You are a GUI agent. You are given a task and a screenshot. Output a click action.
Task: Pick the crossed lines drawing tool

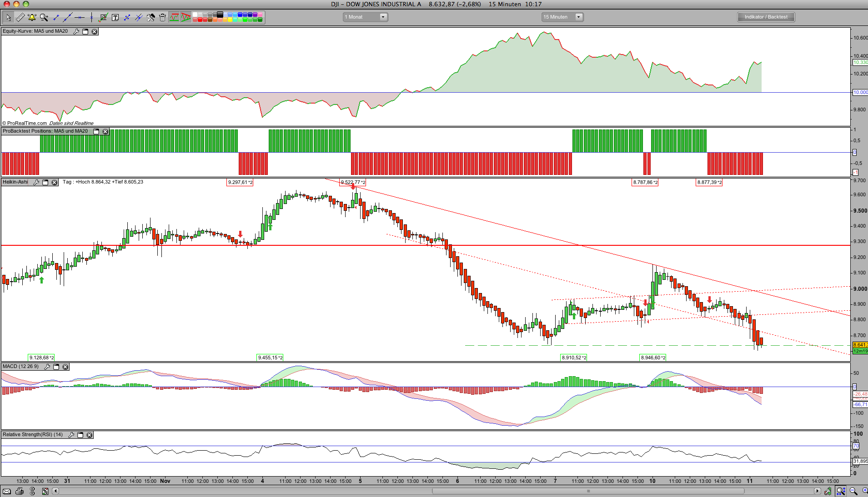point(139,17)
